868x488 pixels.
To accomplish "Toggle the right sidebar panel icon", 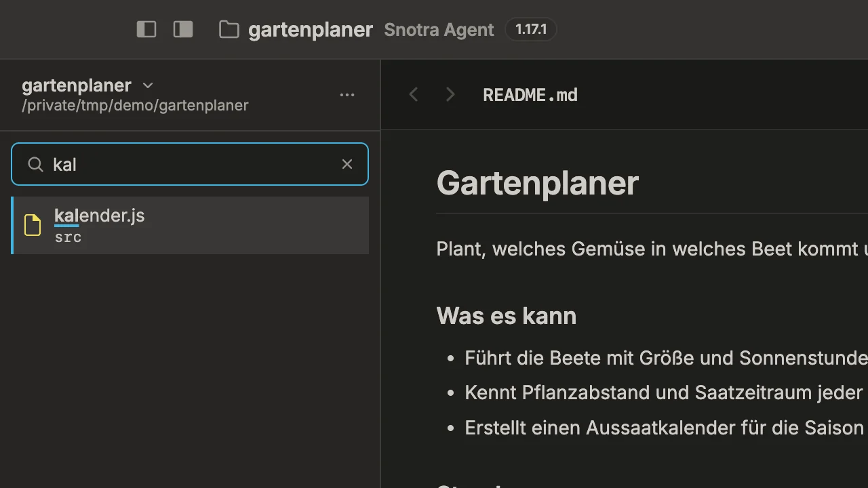I will 183,29.
